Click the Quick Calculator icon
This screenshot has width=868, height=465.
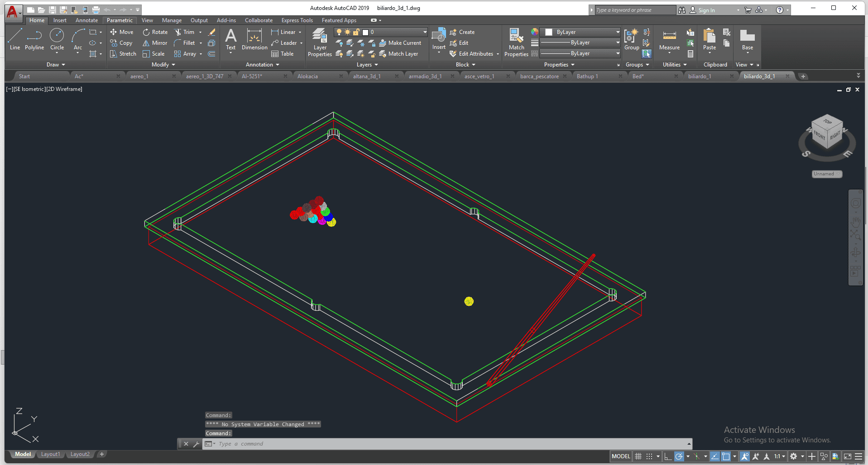pyautogui.click(x=691, y=54)
